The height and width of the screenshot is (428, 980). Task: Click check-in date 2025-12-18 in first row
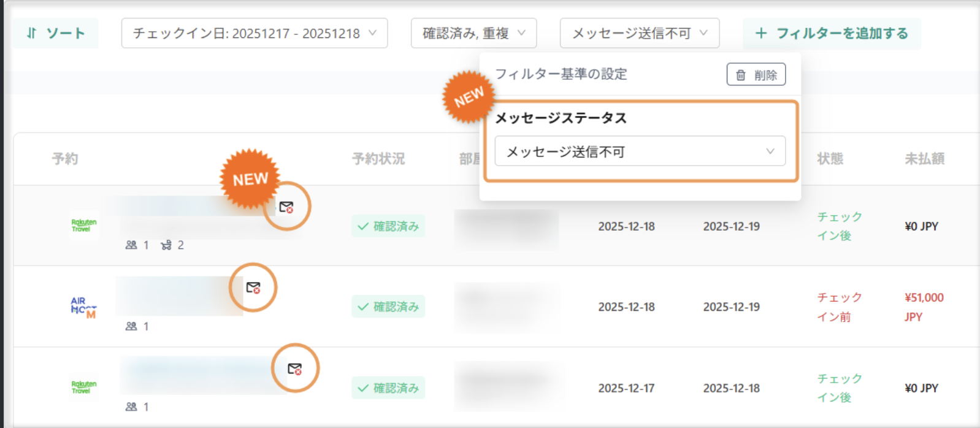(627, 226)
